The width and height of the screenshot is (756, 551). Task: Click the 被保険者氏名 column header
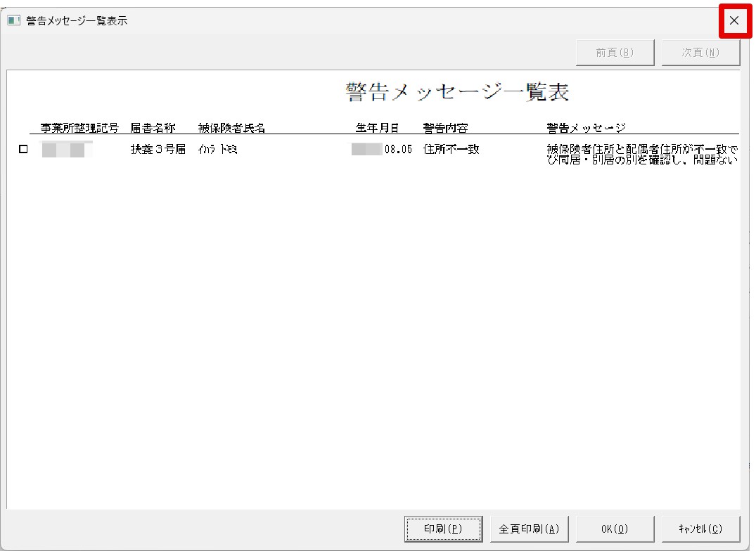[232, 128]
